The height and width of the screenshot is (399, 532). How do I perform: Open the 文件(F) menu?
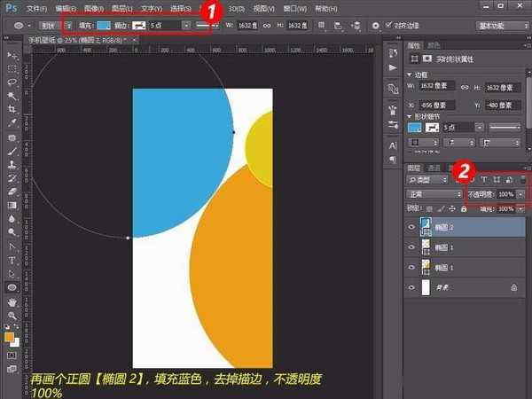pyautogui.click(x=36, y=7)
